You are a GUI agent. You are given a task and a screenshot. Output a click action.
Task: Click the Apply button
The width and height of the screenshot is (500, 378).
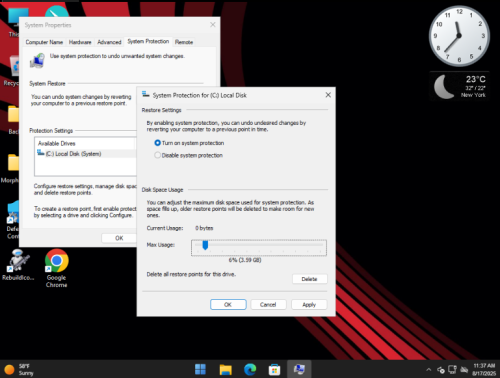[x=309, y=304]
